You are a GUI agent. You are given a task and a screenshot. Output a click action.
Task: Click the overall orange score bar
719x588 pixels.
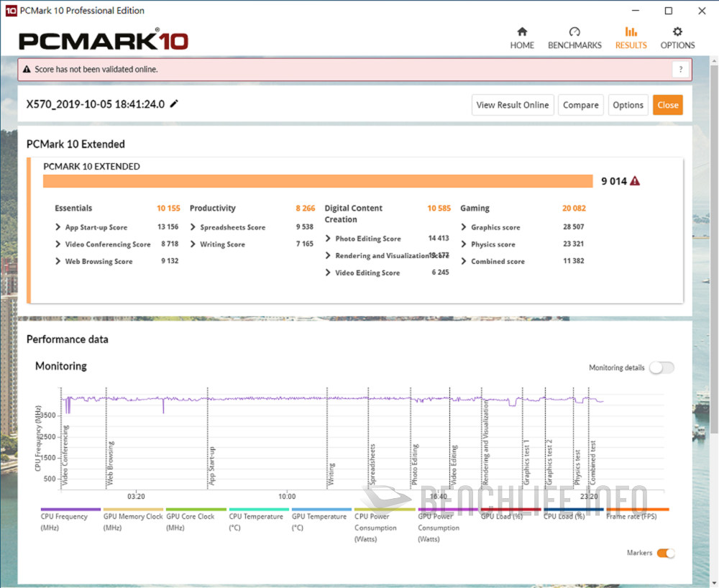pos(318,181)
